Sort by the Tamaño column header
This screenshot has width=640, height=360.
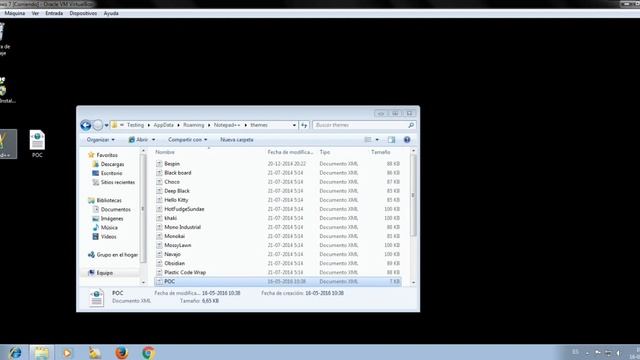pos(380,152)
